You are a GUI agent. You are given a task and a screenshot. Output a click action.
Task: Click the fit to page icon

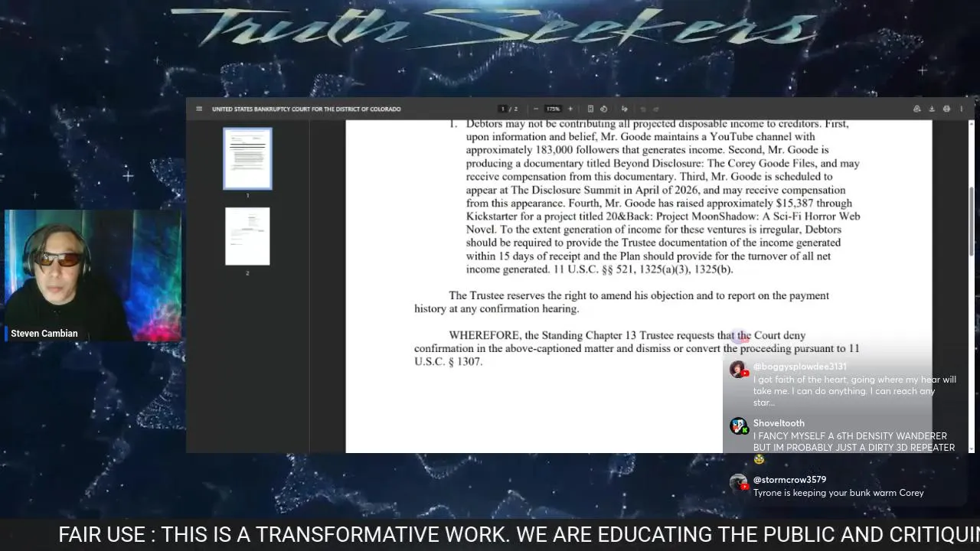coord(590,109)
